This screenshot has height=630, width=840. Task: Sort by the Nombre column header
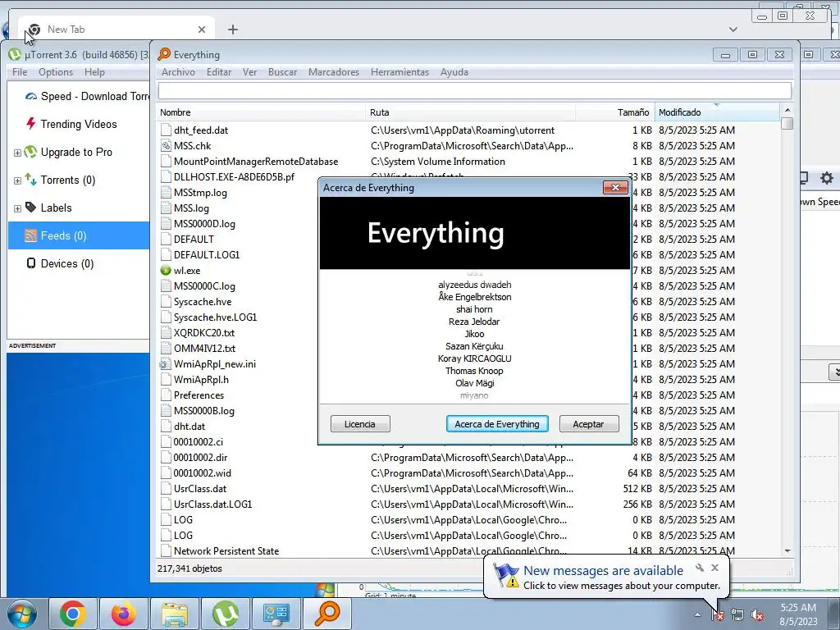[262, 112]
